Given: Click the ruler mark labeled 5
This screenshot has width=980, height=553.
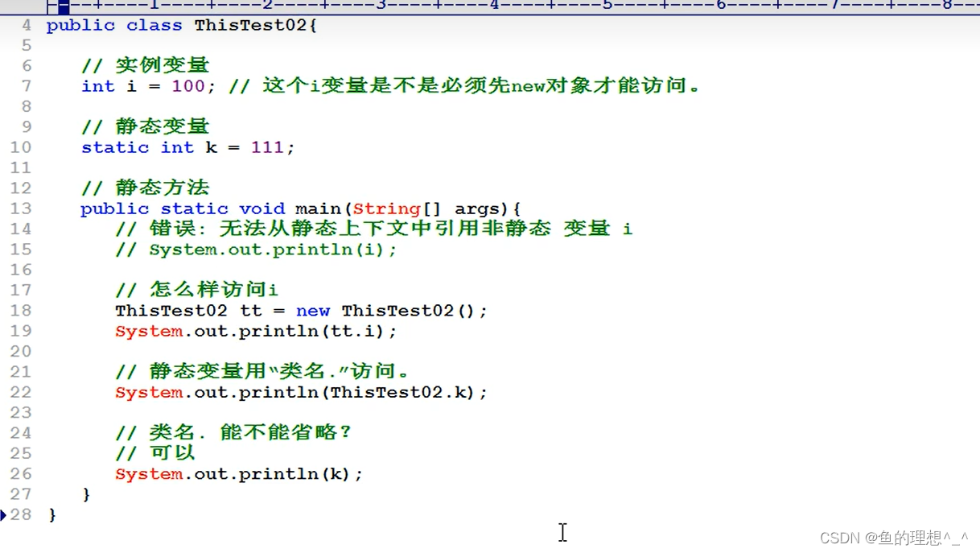Looking at the screenshot, I should click(x=607, y=6).
